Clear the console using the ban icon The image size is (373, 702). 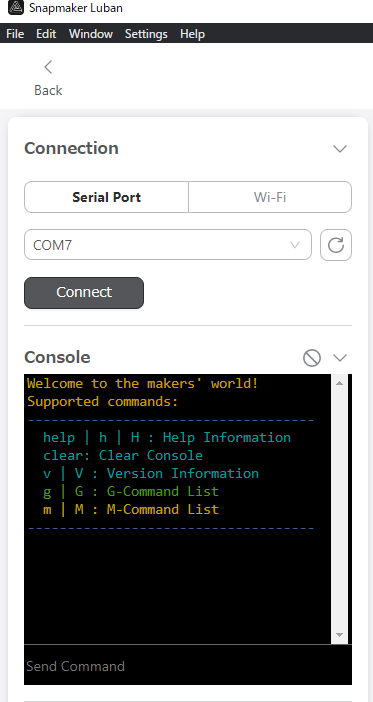coord(312,358)
